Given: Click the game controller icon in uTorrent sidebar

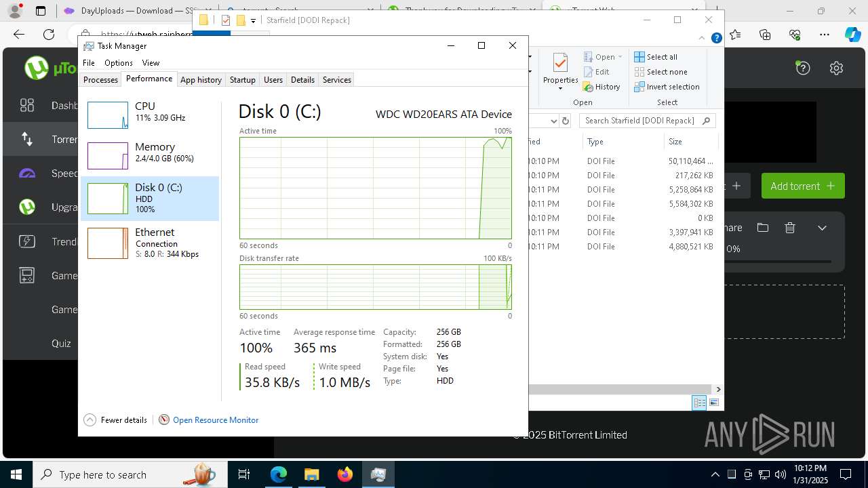Looking at the screenshot, I should (x=27, y=275).
